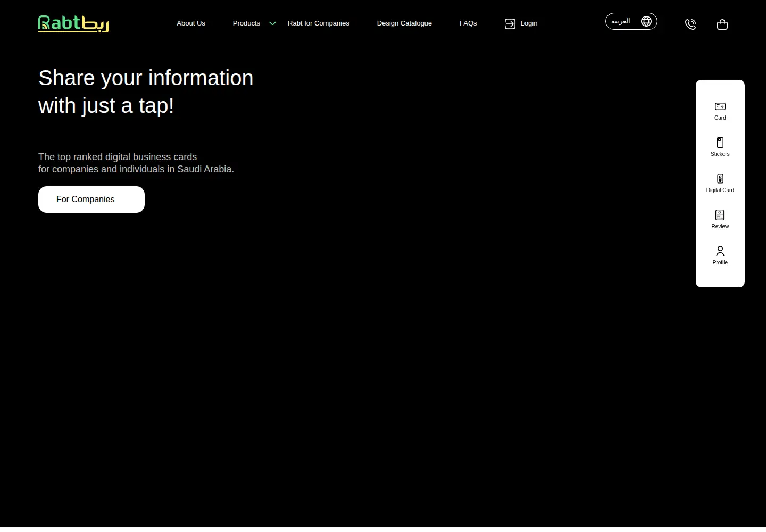The width and height of the screenshot is (766, 532).
Task: Click the Login arrow icon
Action: tap(510, 24)
